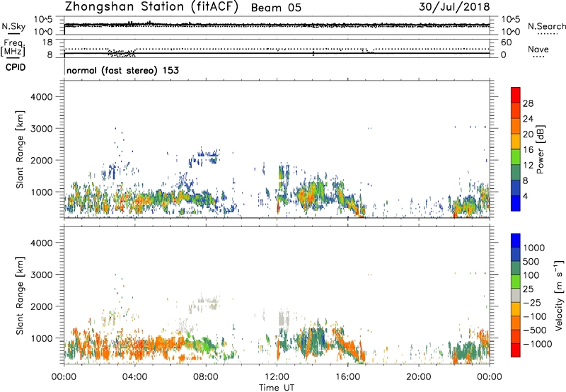Click the '25' value on Velocity color bar

528,289
